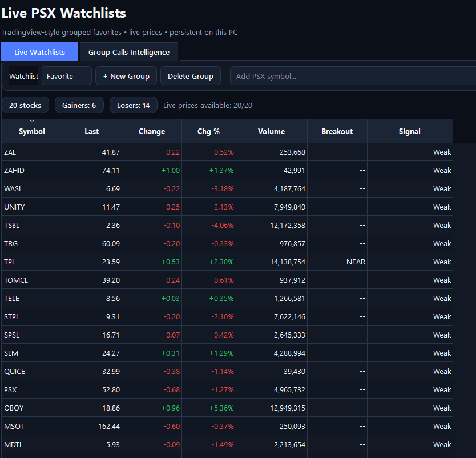Click the + New Group button
Viewport: 476px width, 458px height.
point(126,76)
